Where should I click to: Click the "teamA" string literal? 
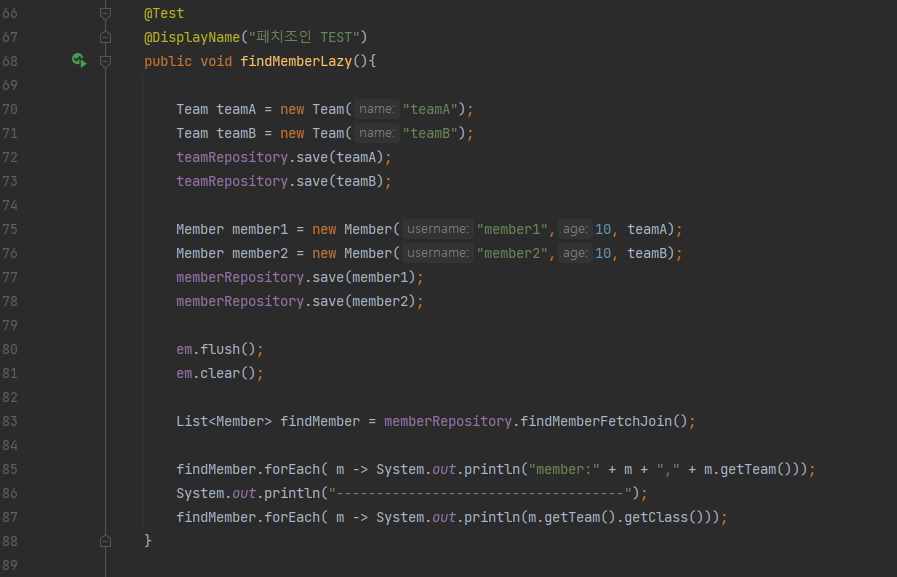click(430, 109)
